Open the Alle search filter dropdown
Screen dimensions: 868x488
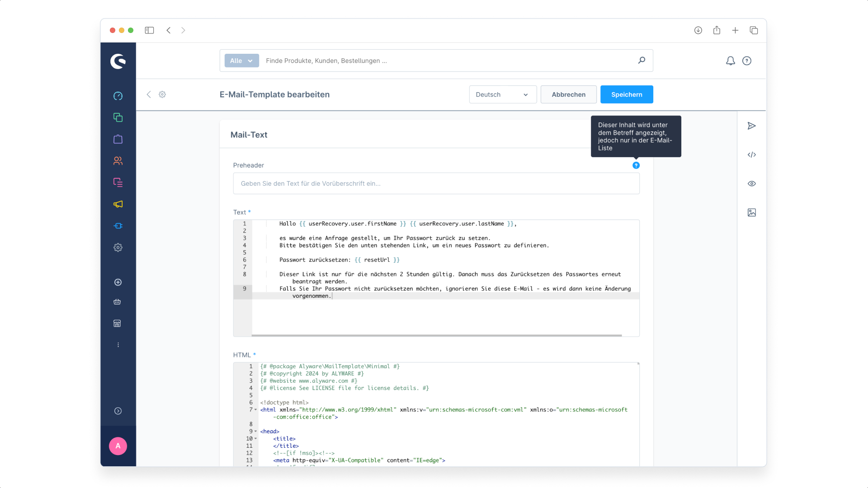242,61
